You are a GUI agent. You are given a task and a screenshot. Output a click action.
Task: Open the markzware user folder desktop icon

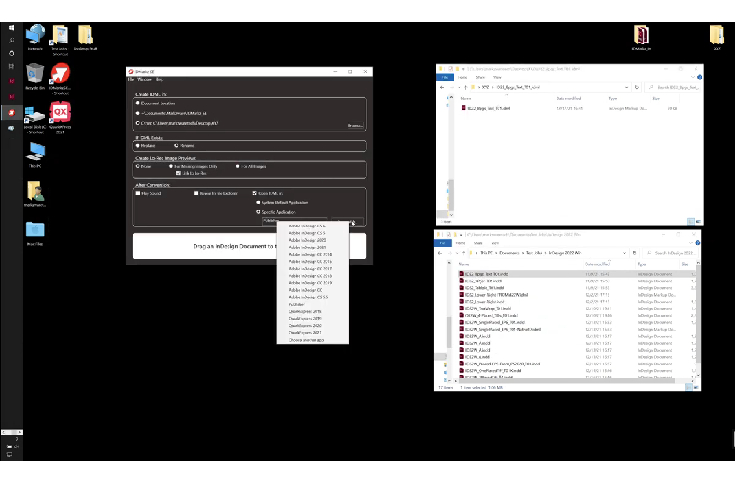(35, 194)
